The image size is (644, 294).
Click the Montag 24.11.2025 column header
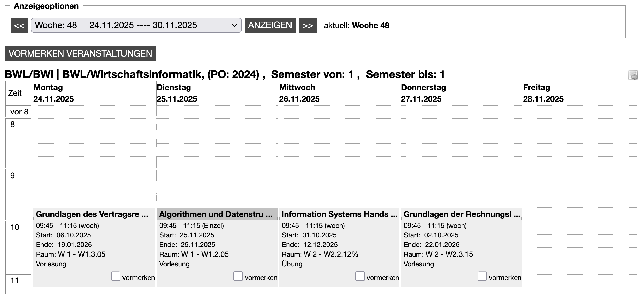click(53, 93)
